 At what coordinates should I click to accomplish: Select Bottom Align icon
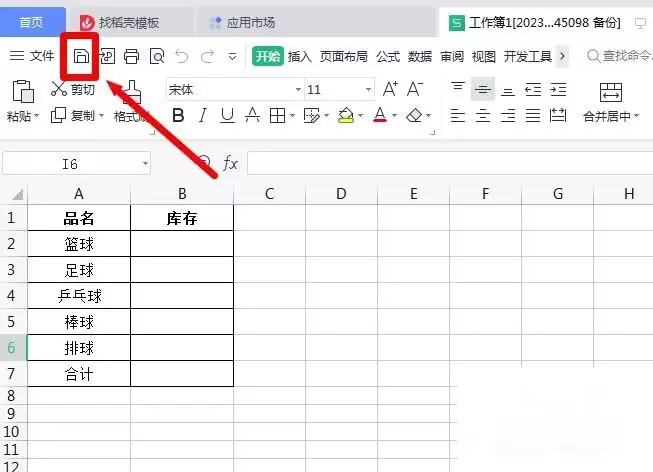pos(508,90)
